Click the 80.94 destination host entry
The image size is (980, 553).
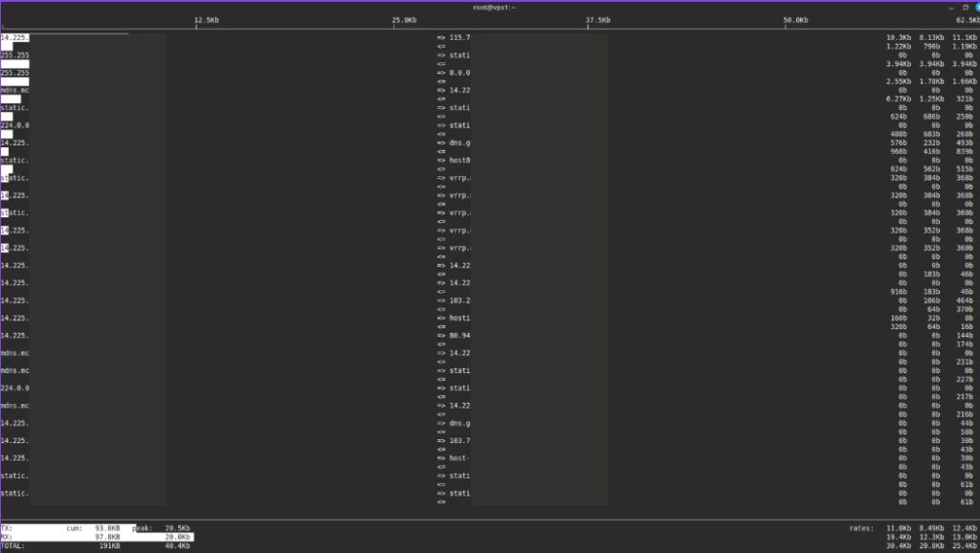[x=459, y=335]
